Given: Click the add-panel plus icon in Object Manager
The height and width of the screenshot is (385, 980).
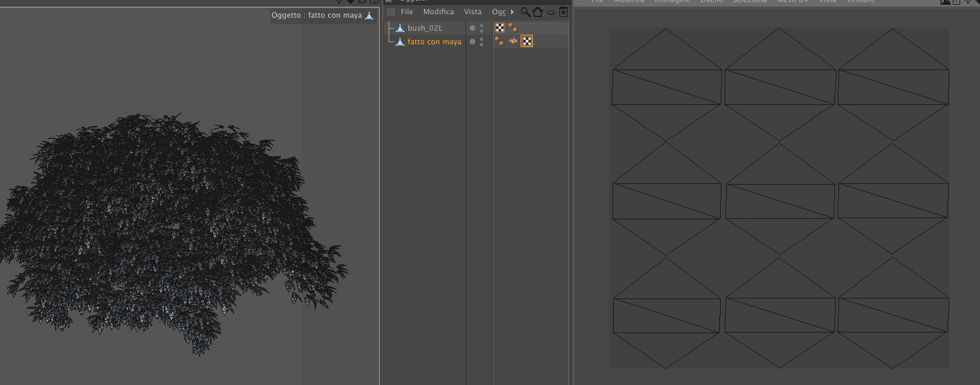Looking at the screenshot, I should (563, 12).
